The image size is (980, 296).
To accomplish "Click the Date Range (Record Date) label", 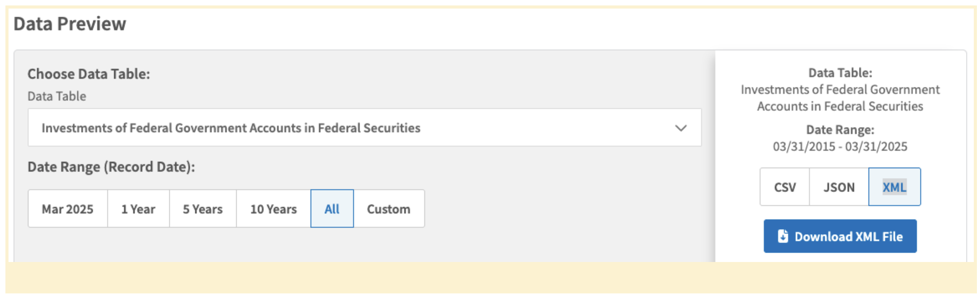I will point(111,167).
